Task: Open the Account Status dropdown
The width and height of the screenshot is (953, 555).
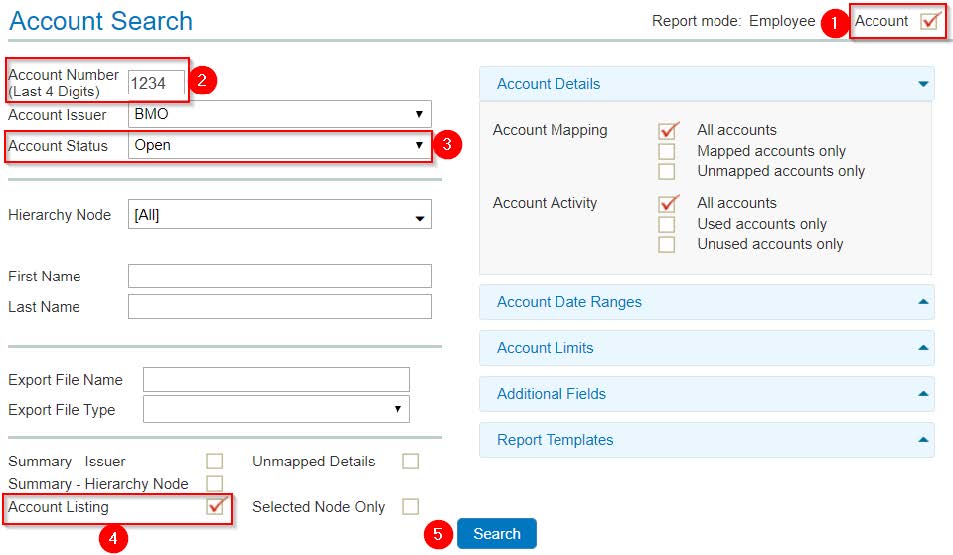Action: click(280, 145)
